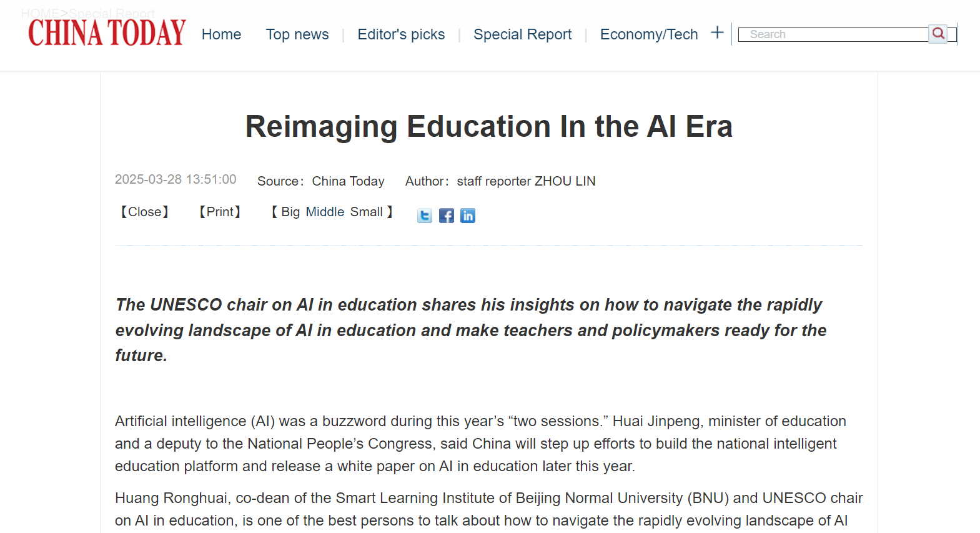Share article on LinkedIn
Viewport: 980px width, 533px height.
pyautogui.click(x=468, y=216)
